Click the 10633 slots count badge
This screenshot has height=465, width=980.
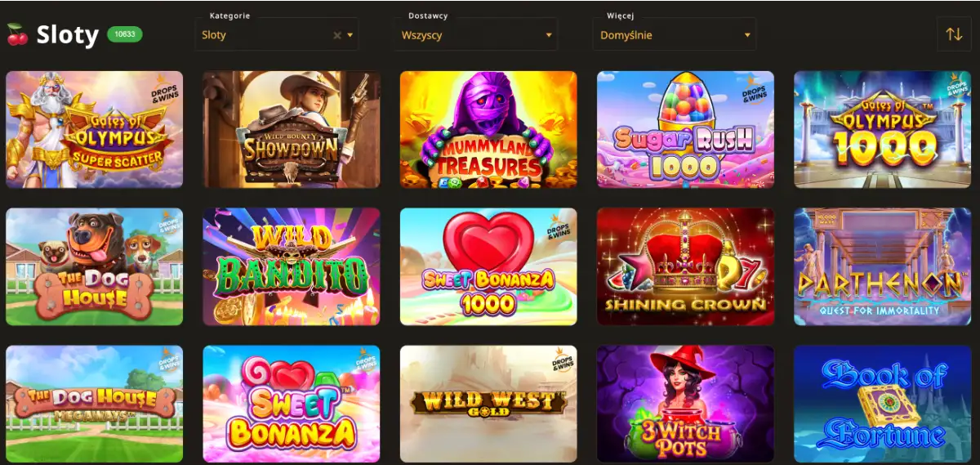(x=124, y=34)
